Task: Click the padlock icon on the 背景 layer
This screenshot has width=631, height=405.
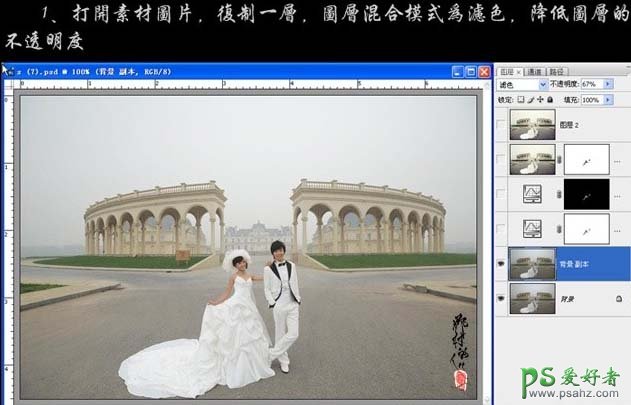Action: (620, 299)
